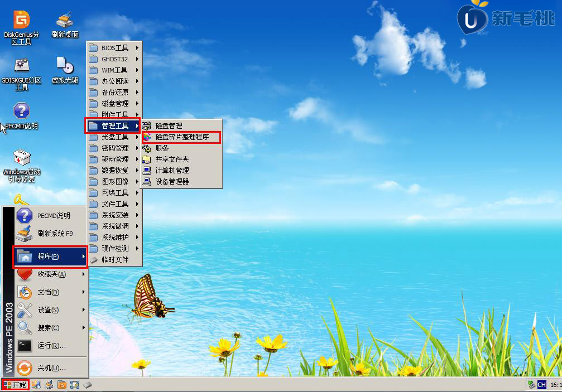Click the CH language indicator
Screen dimensions: 562x392
click(x=541, y=385)
